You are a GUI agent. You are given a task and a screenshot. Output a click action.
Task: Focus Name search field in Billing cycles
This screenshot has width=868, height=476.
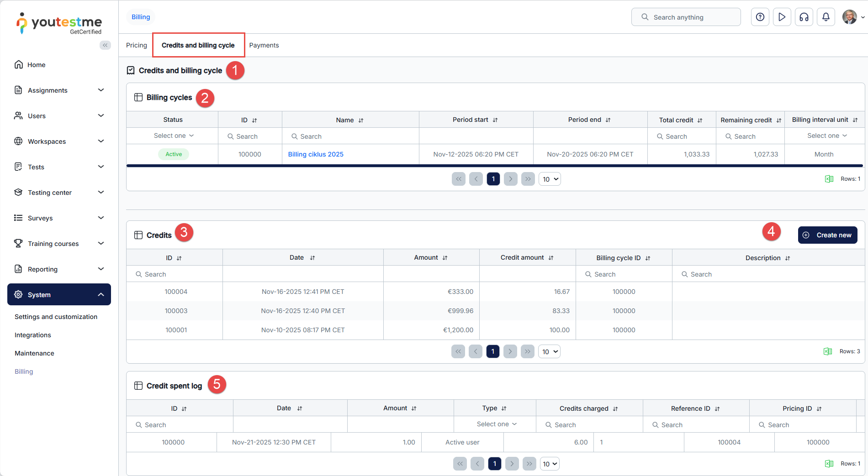pos(350,136)
